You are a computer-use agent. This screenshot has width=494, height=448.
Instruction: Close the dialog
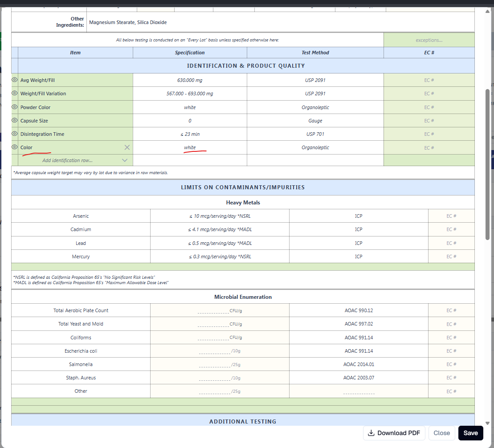[441, 433]
